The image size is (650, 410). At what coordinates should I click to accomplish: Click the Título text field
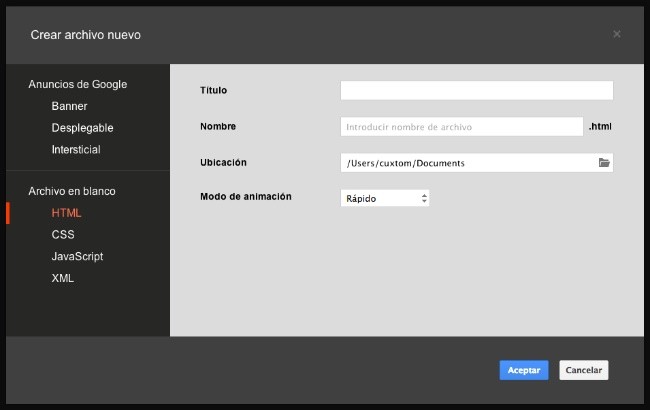[x=476, y=91]
